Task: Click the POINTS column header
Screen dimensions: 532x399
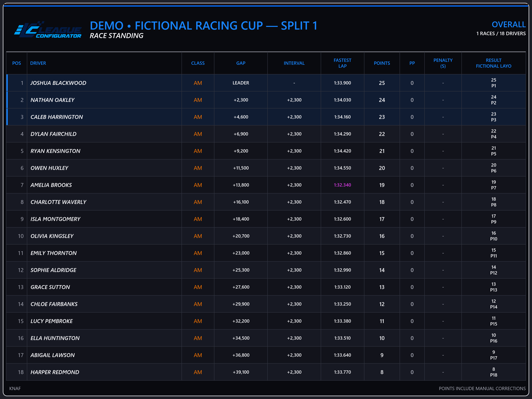Action: pyautogui.click(x=382, y=63)
